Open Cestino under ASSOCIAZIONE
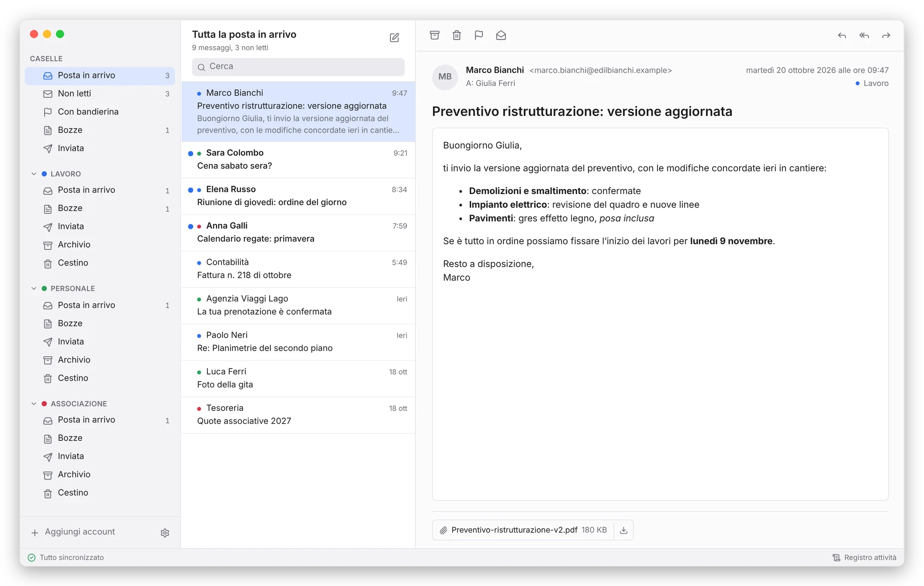This screenshot has height=586, width=924. (x=100, y=493)
